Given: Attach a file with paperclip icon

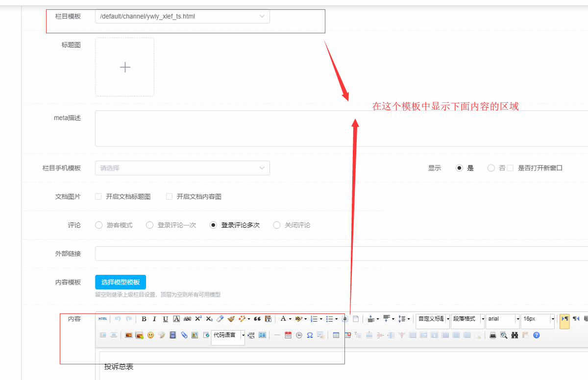Looking at the screenshot, I should (184, 335).
